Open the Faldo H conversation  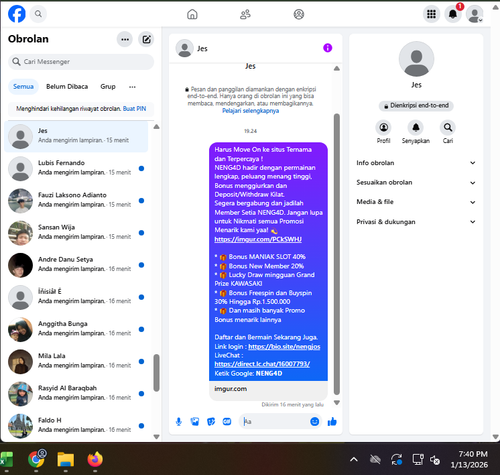click(76, 426)
